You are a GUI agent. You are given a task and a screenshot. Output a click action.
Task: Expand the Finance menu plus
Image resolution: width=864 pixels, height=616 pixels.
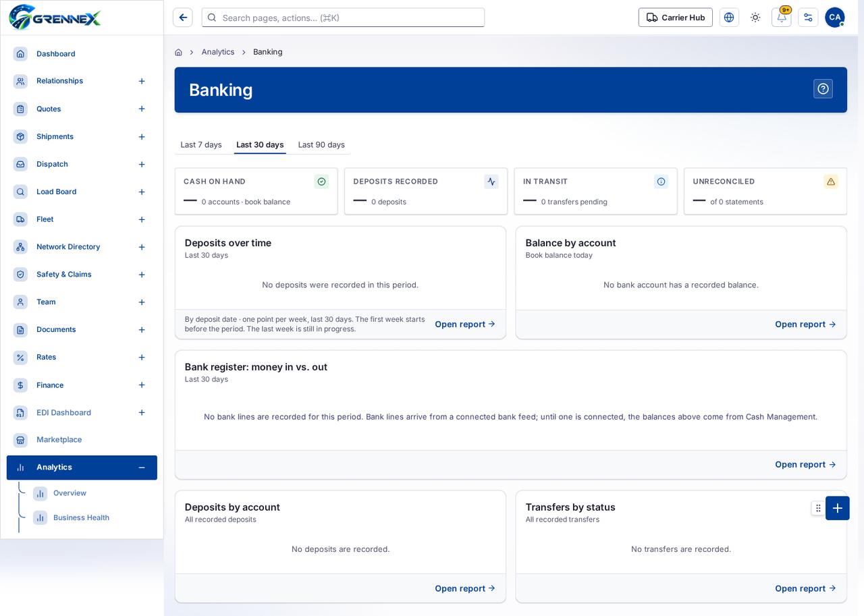click(142, 385)
